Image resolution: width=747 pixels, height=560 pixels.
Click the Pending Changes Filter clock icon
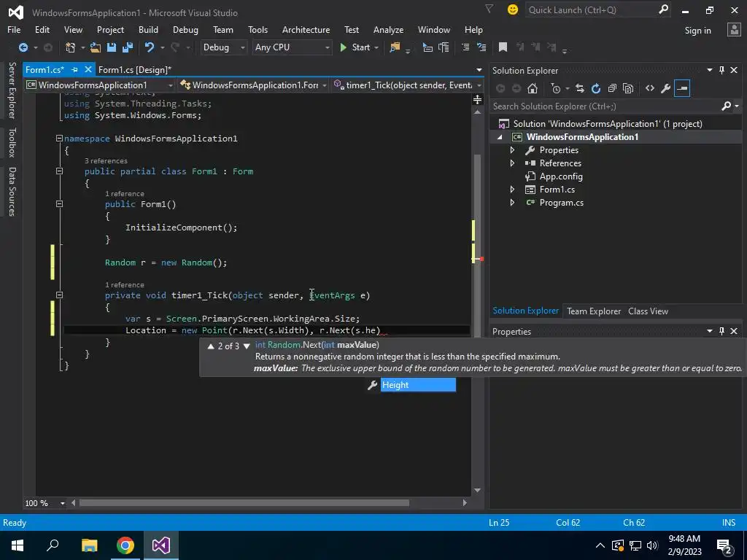[x=555, y=88]
